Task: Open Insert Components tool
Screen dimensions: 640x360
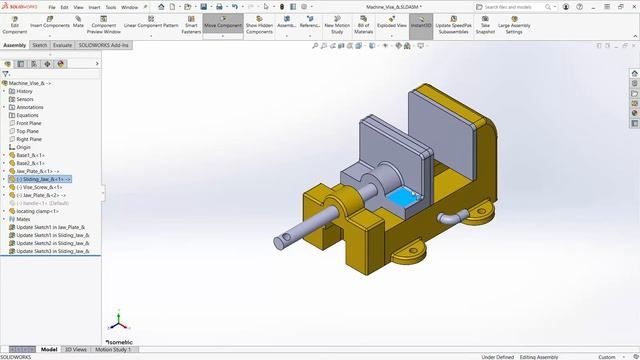Action: [x=50, y=22]
